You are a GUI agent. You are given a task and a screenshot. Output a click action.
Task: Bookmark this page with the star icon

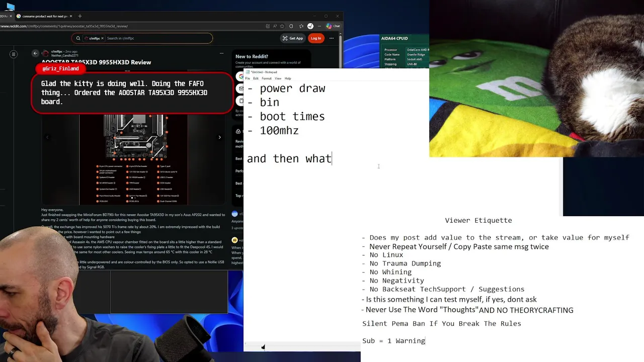[x=282, y=26]
